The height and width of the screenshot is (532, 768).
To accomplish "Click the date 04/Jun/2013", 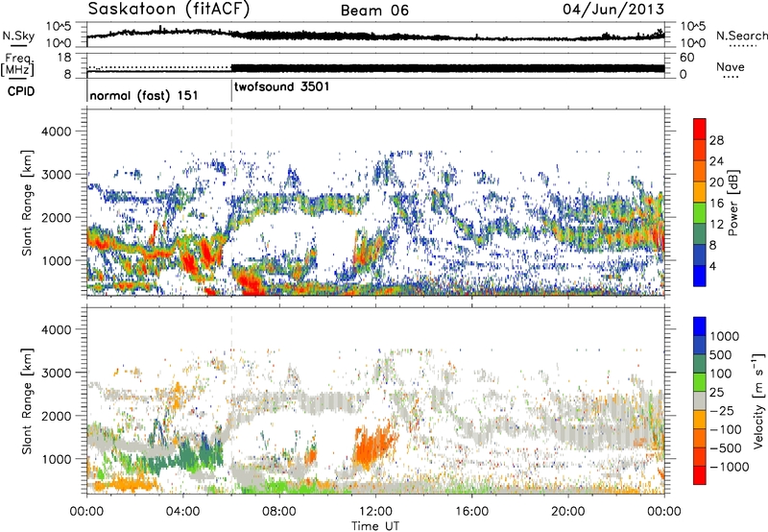I will click(x=613, y=10).
